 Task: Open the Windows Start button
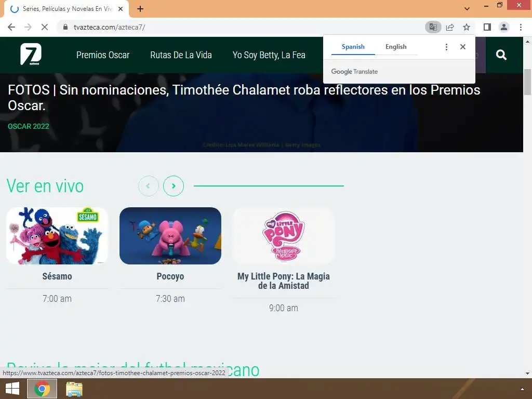click(x=12, y=389)
